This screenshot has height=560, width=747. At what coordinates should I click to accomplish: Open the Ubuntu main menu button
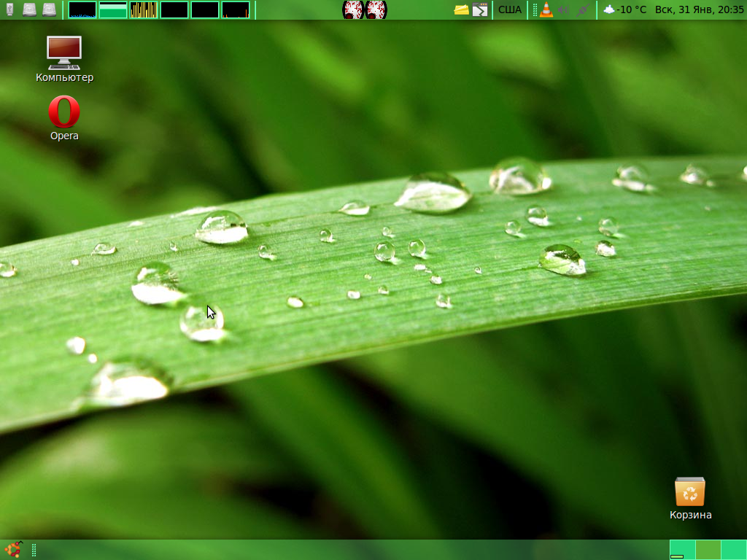coord(13,549)
